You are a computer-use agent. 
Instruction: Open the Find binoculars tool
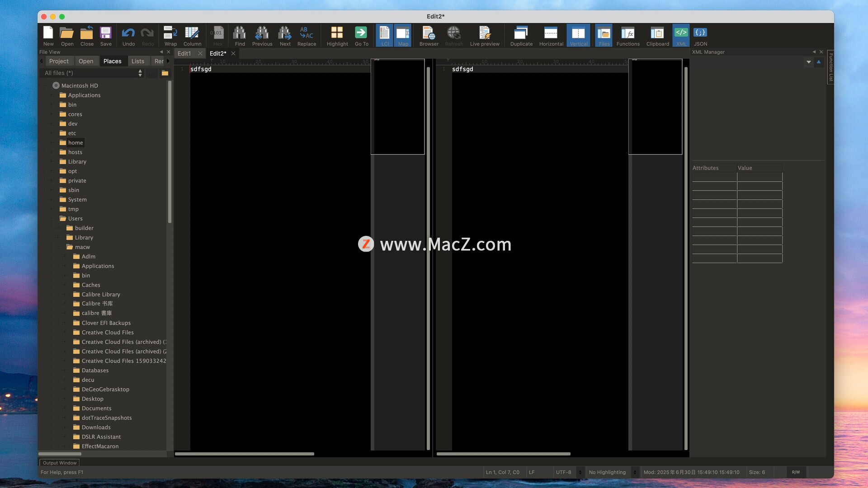click(x=240, y=36)
